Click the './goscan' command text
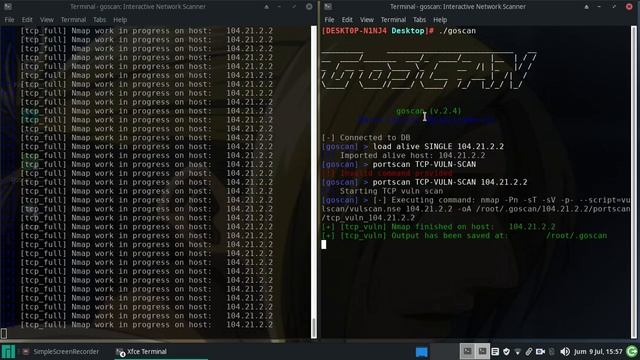 [x=457, y=31]
